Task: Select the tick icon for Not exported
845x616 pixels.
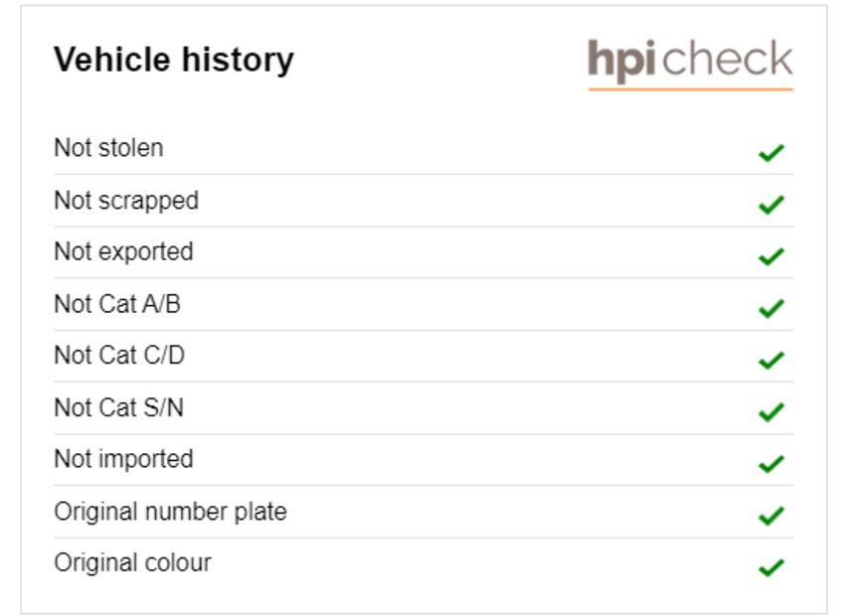Action: [771, 256]
